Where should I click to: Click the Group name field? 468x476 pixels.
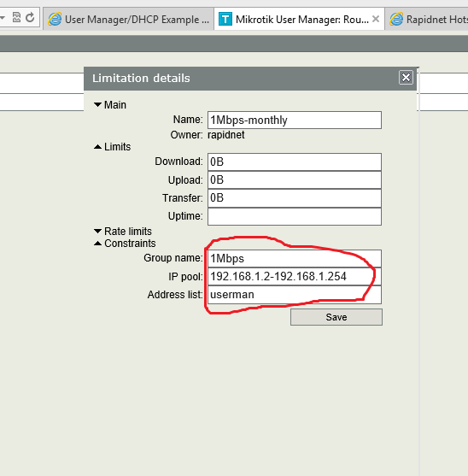click(x=295, y=258)
